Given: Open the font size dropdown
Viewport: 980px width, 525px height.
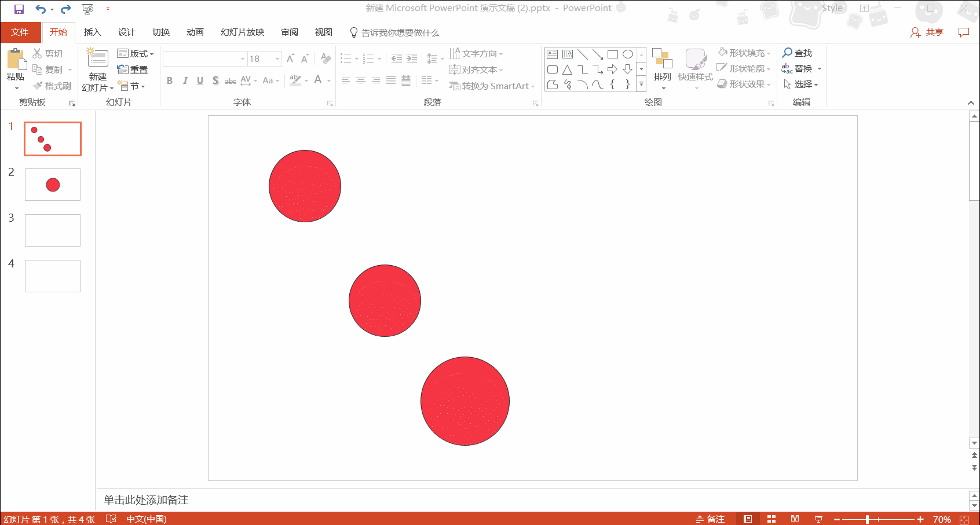Looking at the screenshot, I should (x=277, y=59).
